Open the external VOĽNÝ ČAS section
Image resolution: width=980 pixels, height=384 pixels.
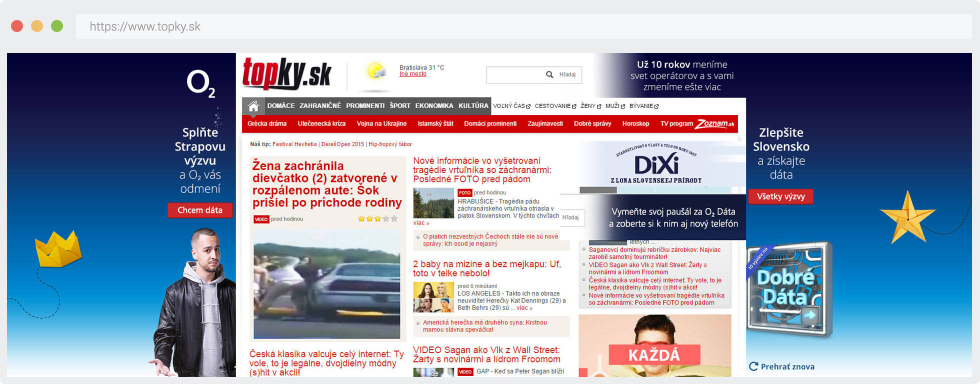[511, 106]
